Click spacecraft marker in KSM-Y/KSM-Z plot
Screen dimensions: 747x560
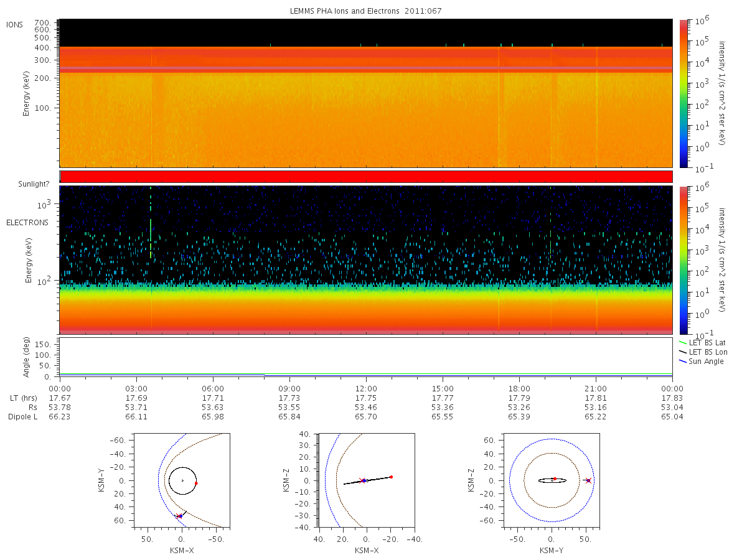click(x=588, y=480)
